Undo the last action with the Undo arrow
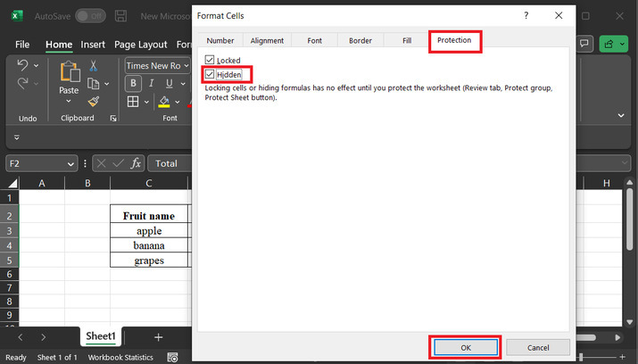The width and height of the screenshot is (638, 364). click(23, 65)
